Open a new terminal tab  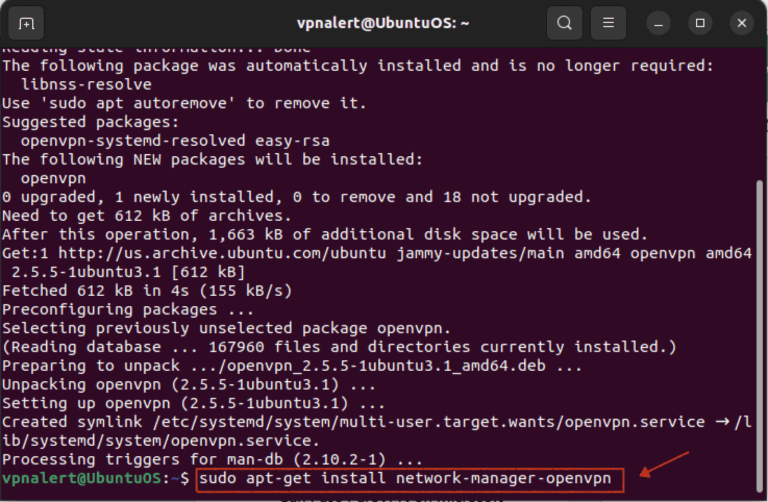pyautogui.click(x=27, y=22)
